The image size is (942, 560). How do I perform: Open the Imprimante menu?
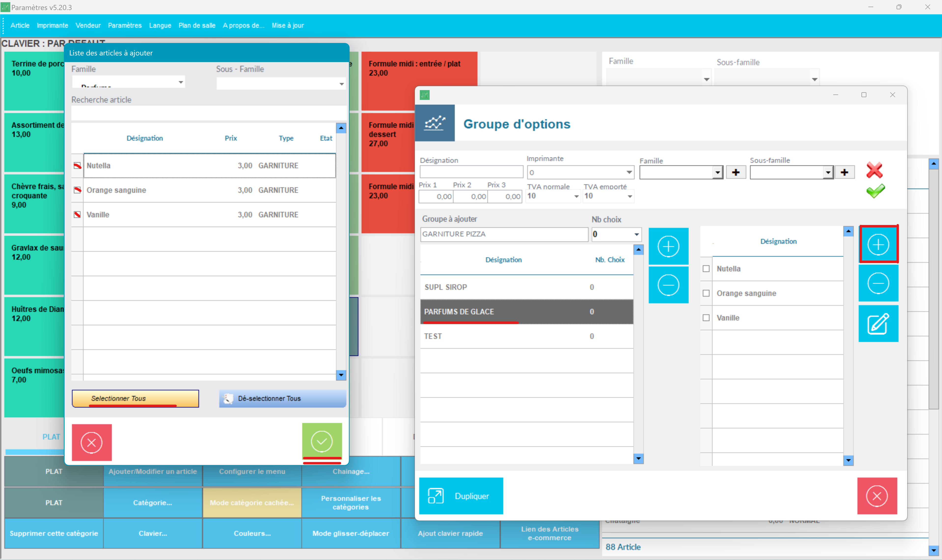point(53,25)
